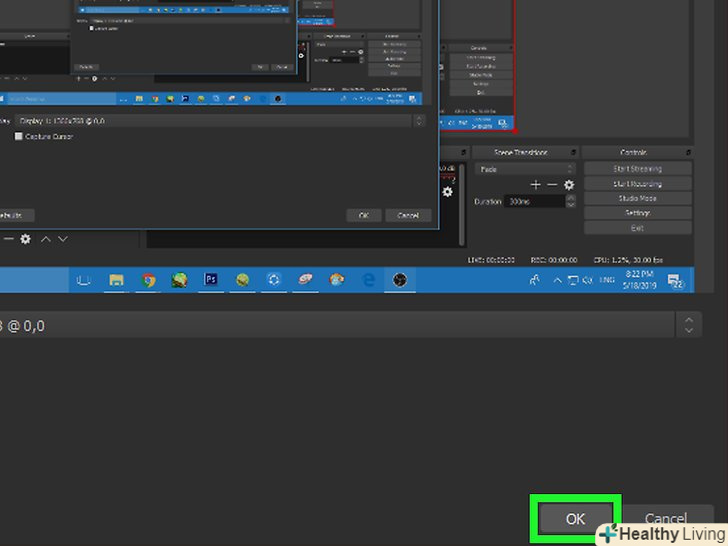This screenshot has height=546, width=728.
Task: Enable the Capture Cursor checkbox in preview
Action: click(x=19, y=136)
